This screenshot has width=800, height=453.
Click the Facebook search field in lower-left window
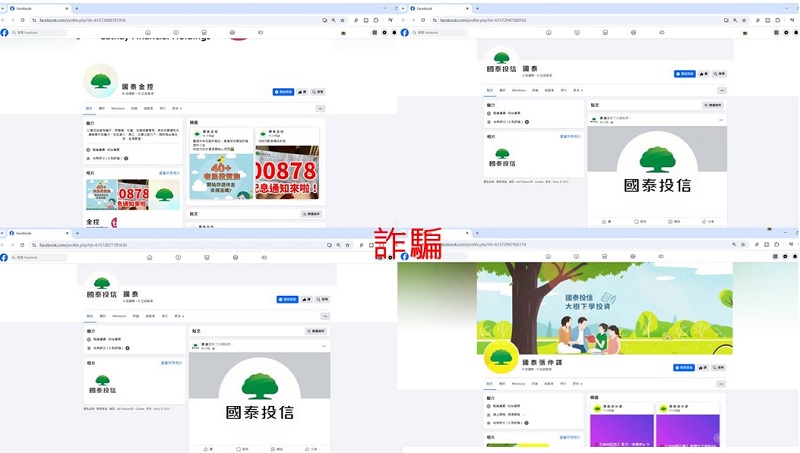coord(39,258)
